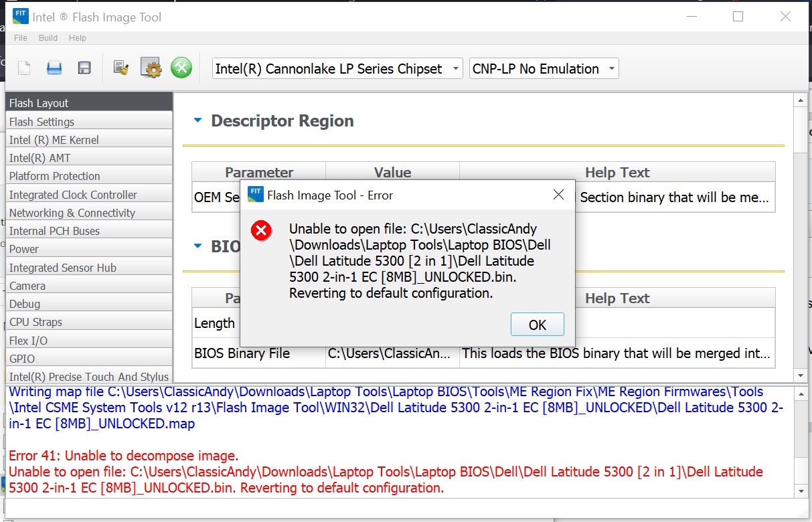812x522 pixels.
Task: Click the BIOS Binary File parameter cell
Action: click(x=259, y=353)
